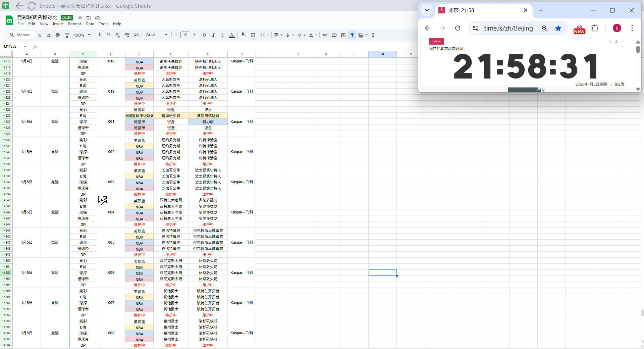The height and width of the screenshot is (349, 644).
Task: Open the Insert menu
Action: click(58, 24)
